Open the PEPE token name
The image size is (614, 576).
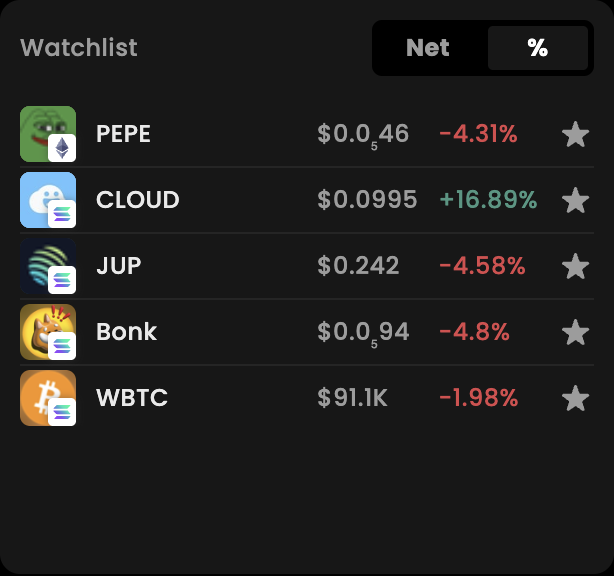123,134
